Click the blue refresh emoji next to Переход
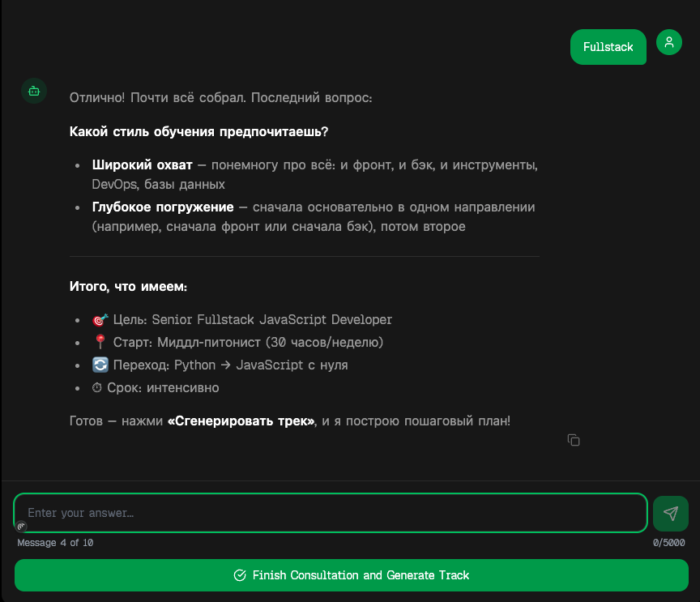This screenshot has width=700, height=602. click(x=100, y=365)
